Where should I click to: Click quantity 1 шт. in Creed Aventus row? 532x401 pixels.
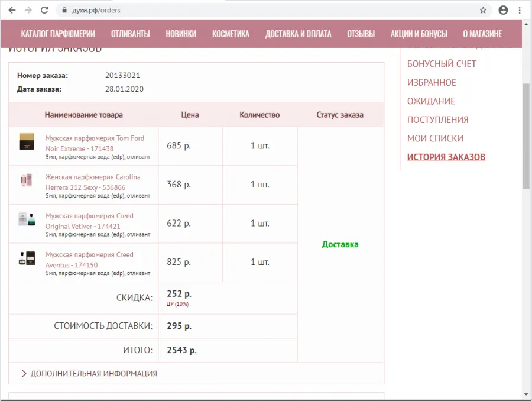260,262
